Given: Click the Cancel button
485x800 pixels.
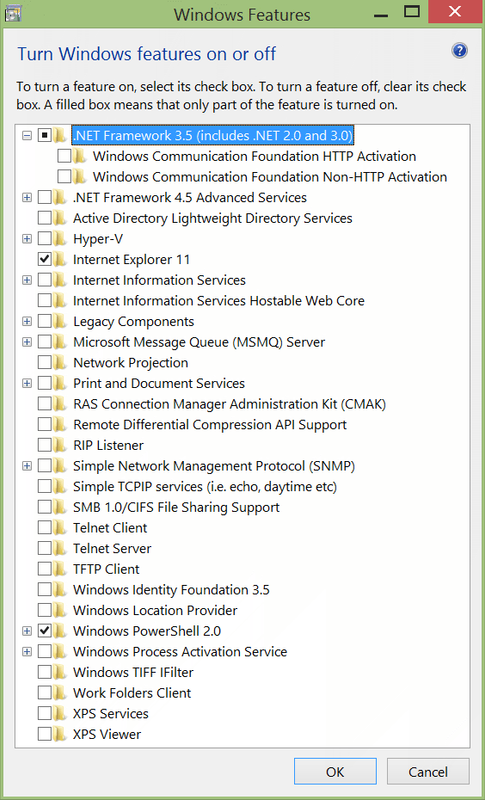Looking at the screenshot, I should [x=428, y=772].
